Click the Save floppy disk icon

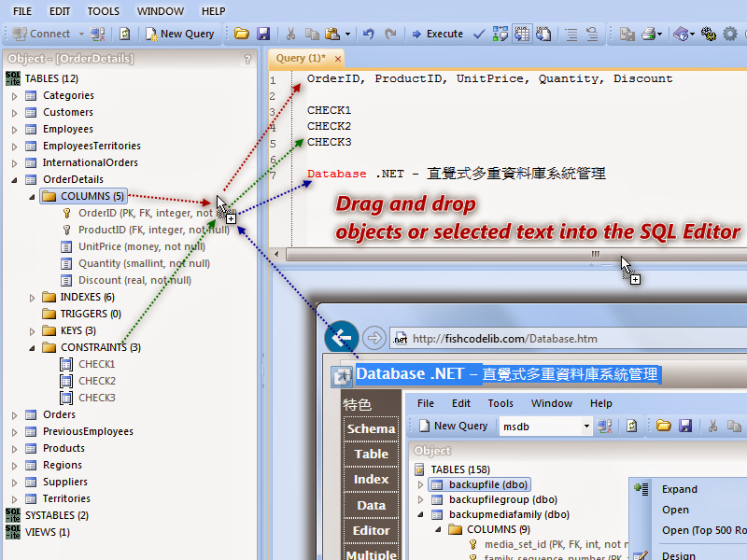[263, 34]
